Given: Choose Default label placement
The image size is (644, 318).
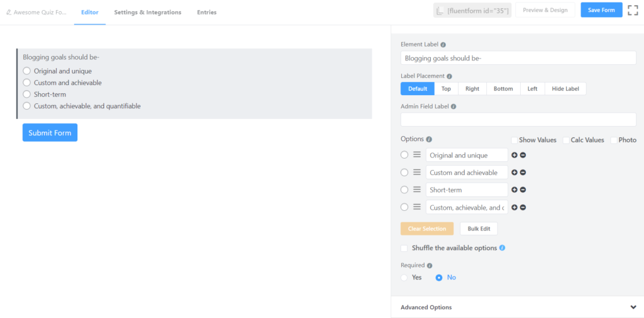Looking at the screenshot, I should coord(418,88).
